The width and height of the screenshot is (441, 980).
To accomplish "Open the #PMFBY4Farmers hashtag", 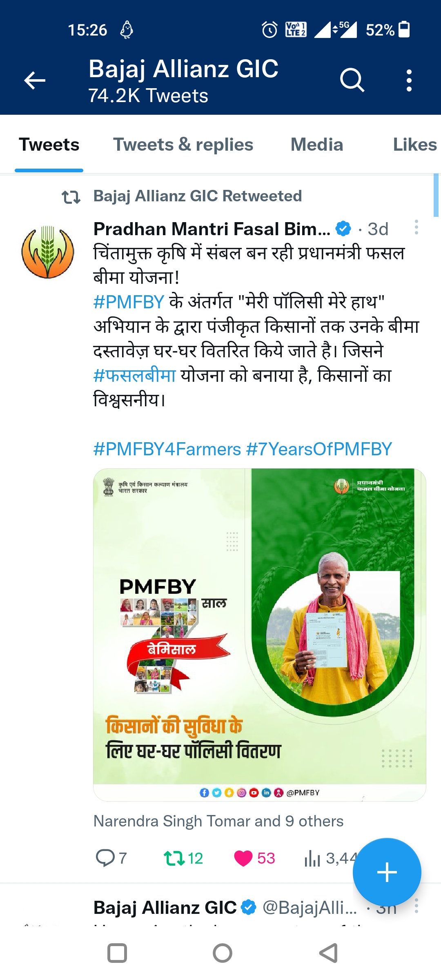I will [167, 449].
